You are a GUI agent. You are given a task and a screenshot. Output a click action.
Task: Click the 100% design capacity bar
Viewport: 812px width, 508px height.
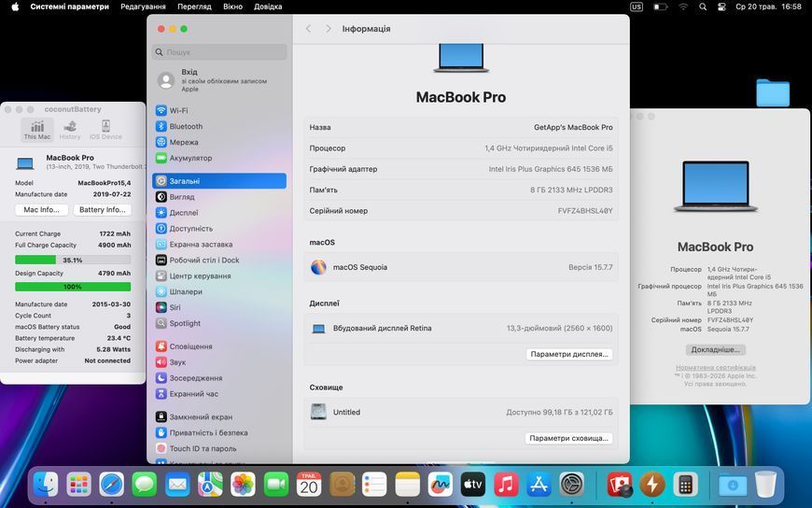73,287
